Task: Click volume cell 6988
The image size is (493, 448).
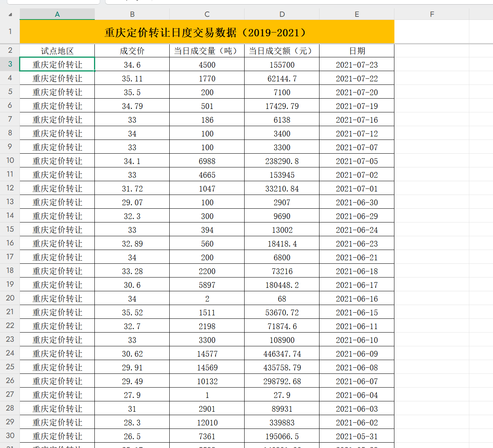Action: 207,161
